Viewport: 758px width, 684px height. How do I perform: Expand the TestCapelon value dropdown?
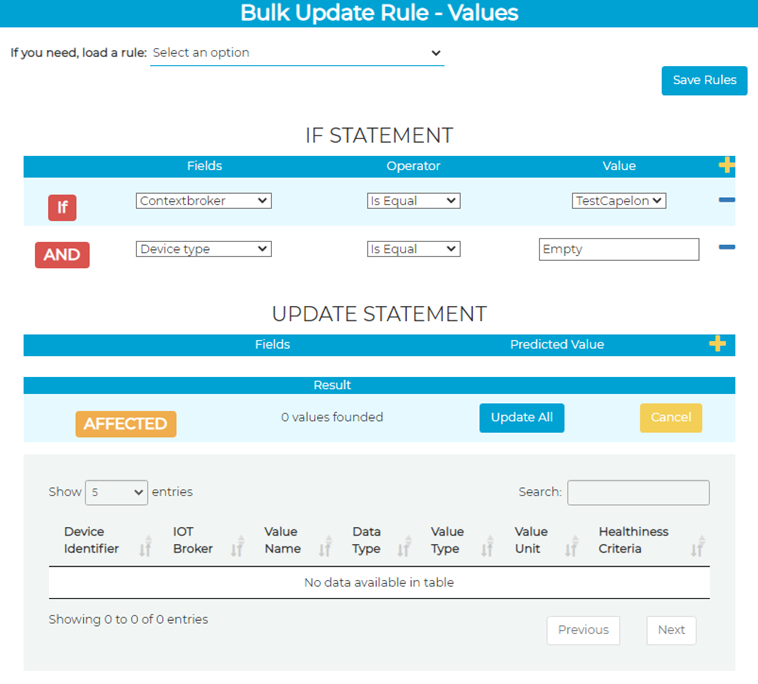coord(619,201)
